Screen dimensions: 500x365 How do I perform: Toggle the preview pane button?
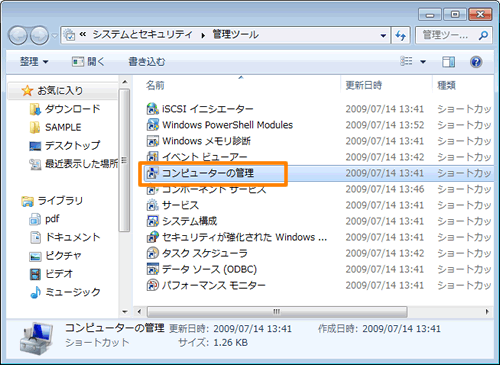pos(448,62)
